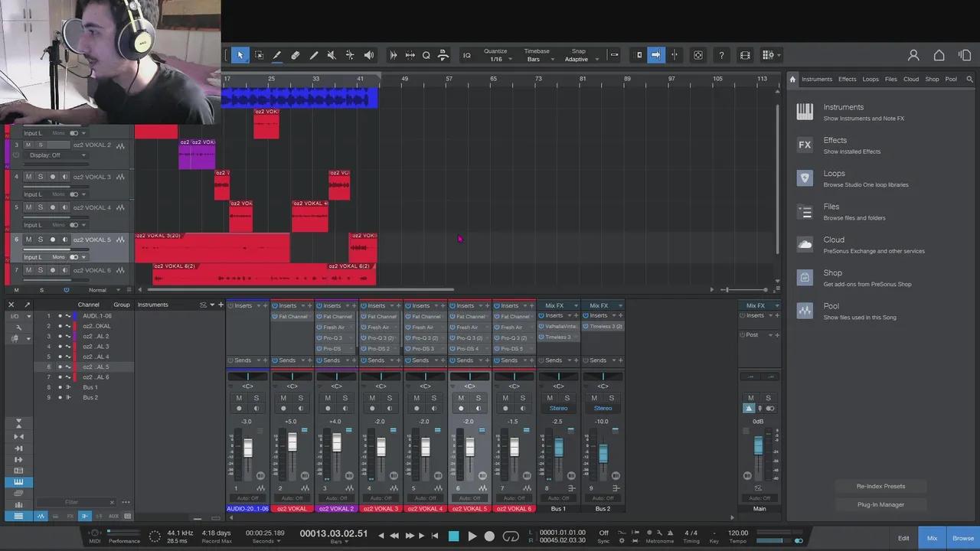Select the Arrow tool in toolbar

click(x=240, y=55)
